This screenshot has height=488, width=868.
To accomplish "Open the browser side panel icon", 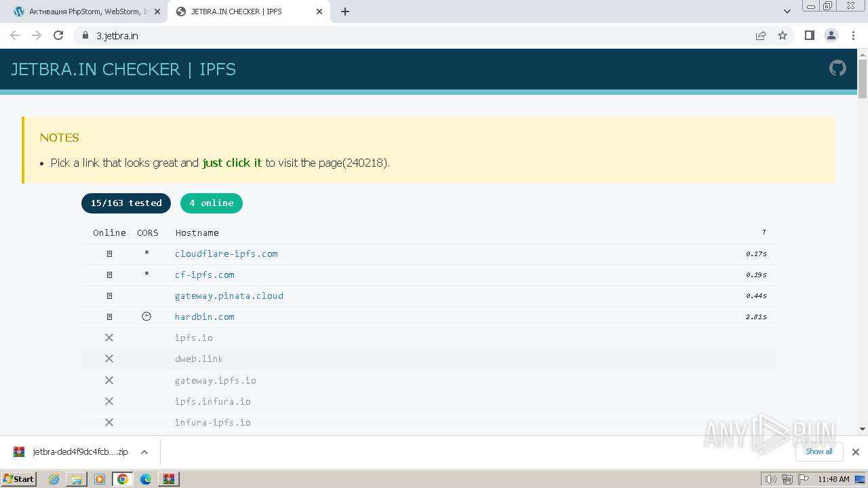I will [809, 35].
